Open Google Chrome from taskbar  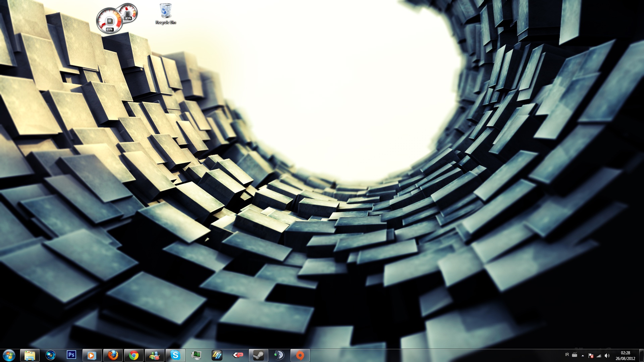pos(134,355)
